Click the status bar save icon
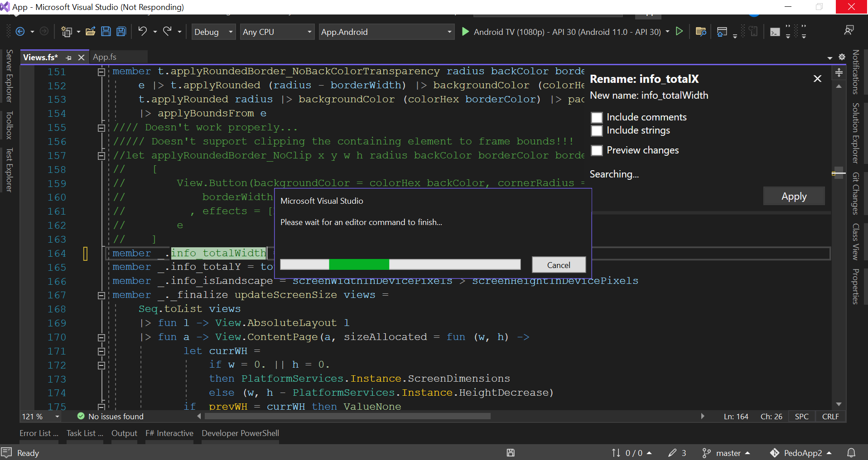The height and width of the screenshot is (460, 868). coord(511,453)
